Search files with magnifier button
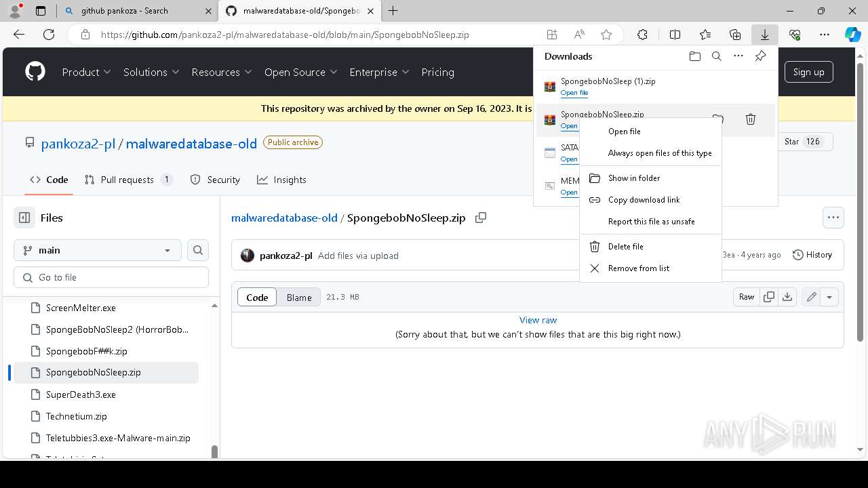The image size is (868, 488). [x=198, y=250]
